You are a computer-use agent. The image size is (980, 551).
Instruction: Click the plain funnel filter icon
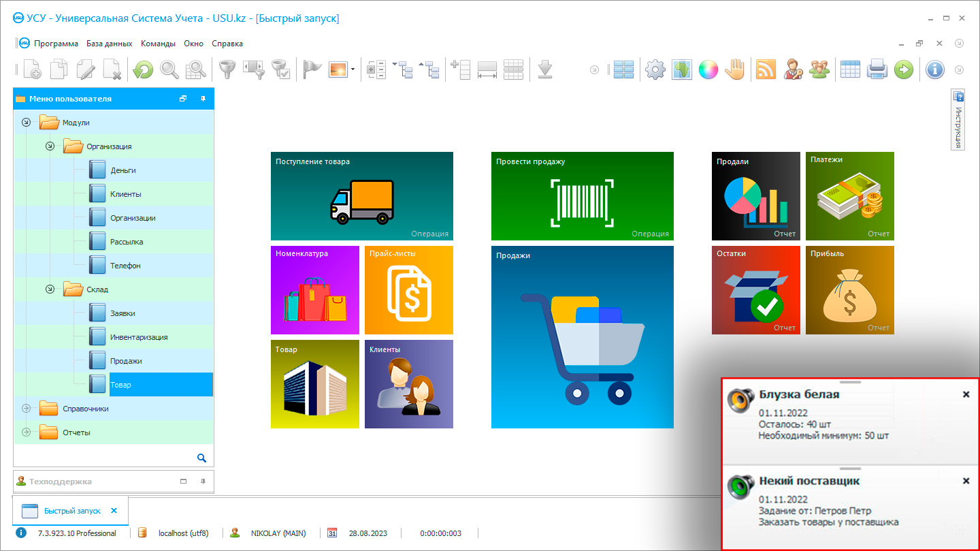click(227, 69)
